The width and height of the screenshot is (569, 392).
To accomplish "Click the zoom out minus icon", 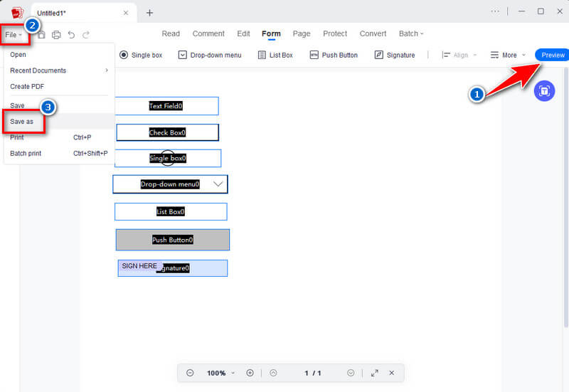I will pyautogui.click(x=190, y=373).
